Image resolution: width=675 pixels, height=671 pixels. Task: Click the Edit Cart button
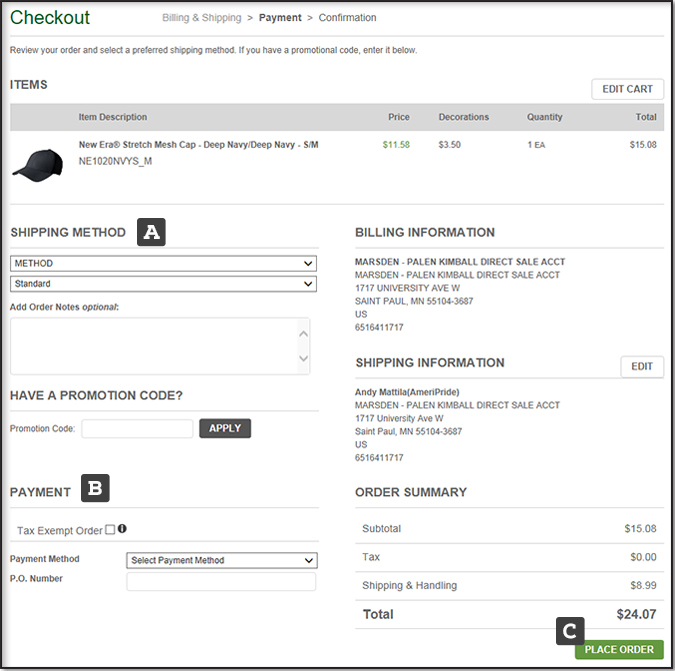(627, 89)
